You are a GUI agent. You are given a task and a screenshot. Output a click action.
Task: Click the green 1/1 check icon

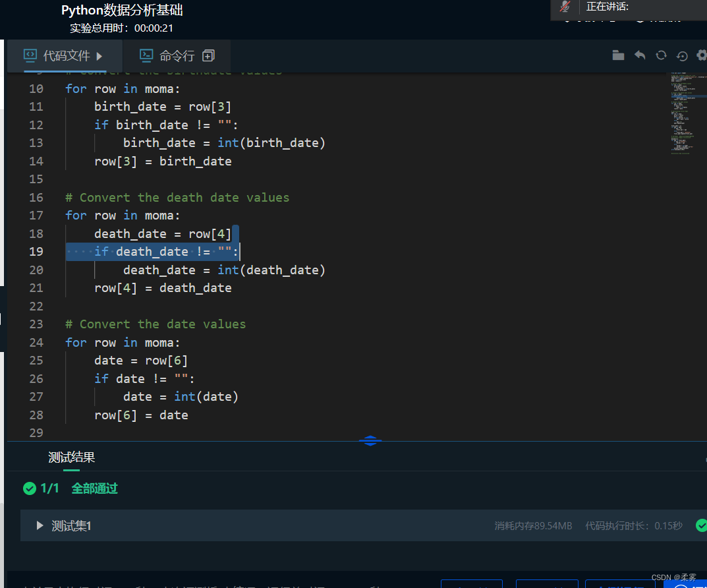click(x=30, y=488)
